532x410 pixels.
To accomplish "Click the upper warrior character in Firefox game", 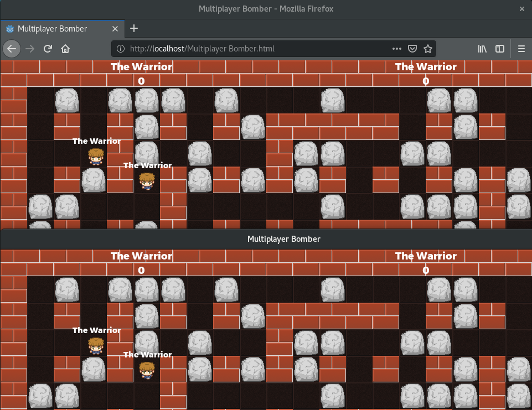I will click(96, 157).
